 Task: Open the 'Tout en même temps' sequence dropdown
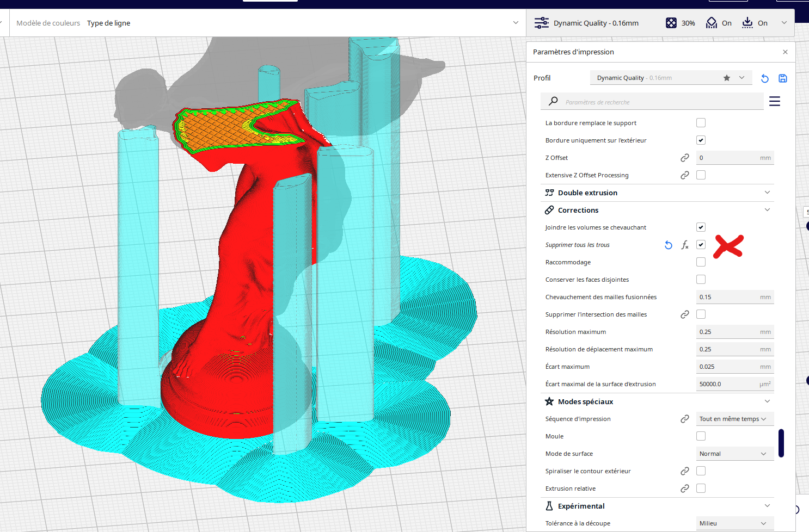click(734, 419)
